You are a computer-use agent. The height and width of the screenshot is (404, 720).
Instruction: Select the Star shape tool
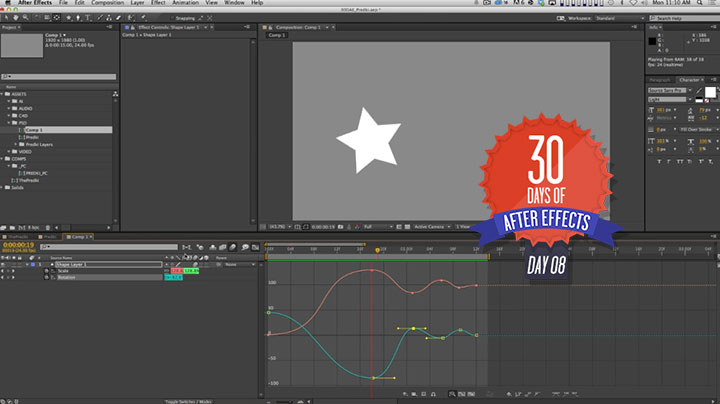[x=68, y=17]
